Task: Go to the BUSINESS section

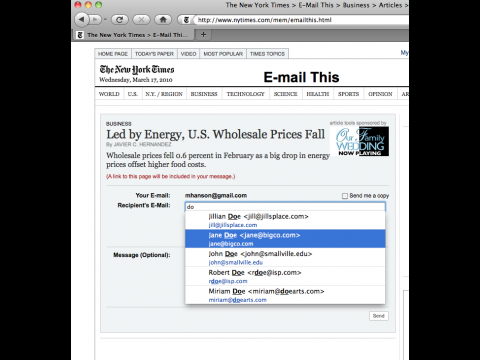Action: (x=204, y=94)
